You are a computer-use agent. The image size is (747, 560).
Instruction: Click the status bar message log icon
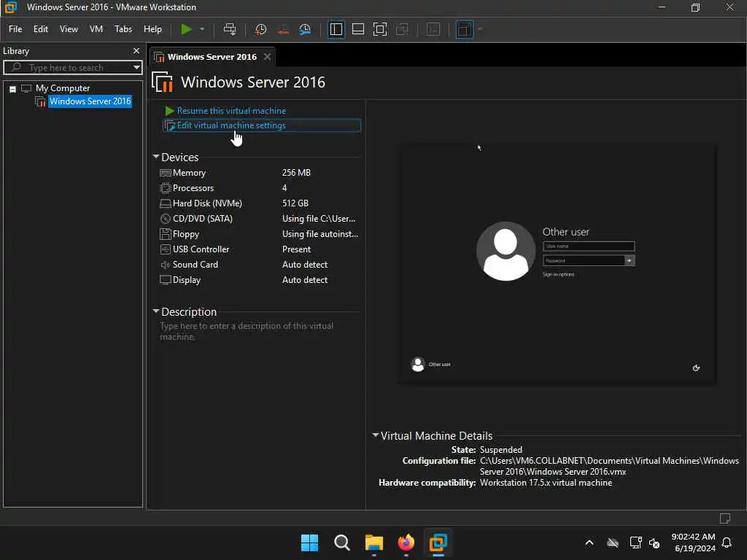724,518
